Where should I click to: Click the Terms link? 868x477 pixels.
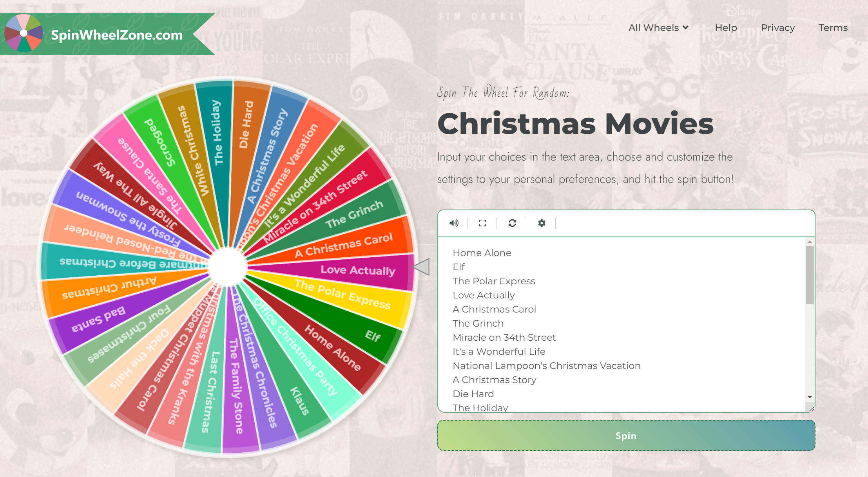[x=834, y=27]
